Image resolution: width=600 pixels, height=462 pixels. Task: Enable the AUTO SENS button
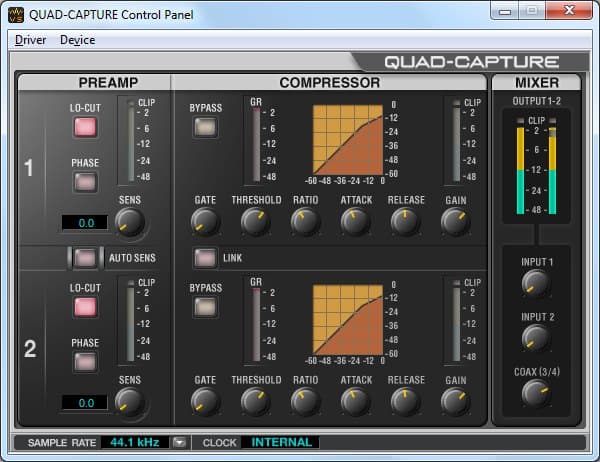(85, 258)
